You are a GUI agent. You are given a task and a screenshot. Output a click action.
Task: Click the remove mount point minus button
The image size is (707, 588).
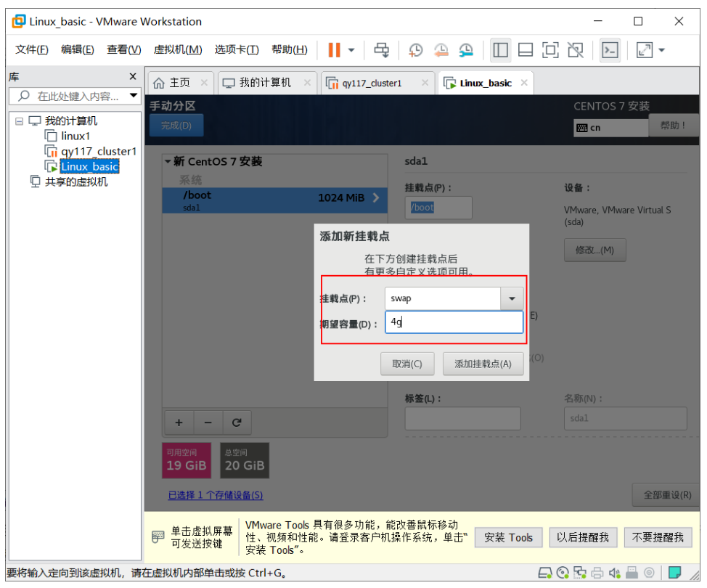coord(208,422)
